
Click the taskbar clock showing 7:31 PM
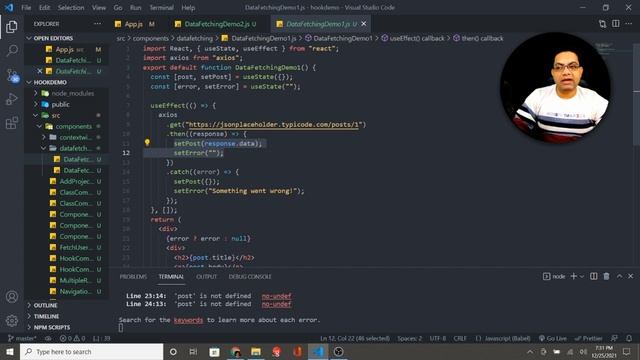pyautogui.click(x=604, y=351)
